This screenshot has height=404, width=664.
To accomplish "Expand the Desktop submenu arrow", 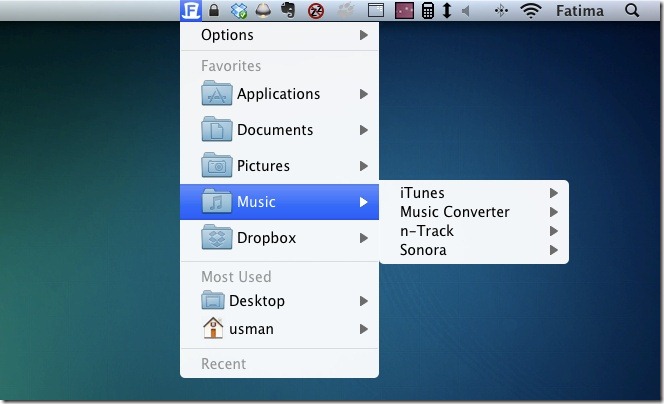I will [x=363, y=301].
